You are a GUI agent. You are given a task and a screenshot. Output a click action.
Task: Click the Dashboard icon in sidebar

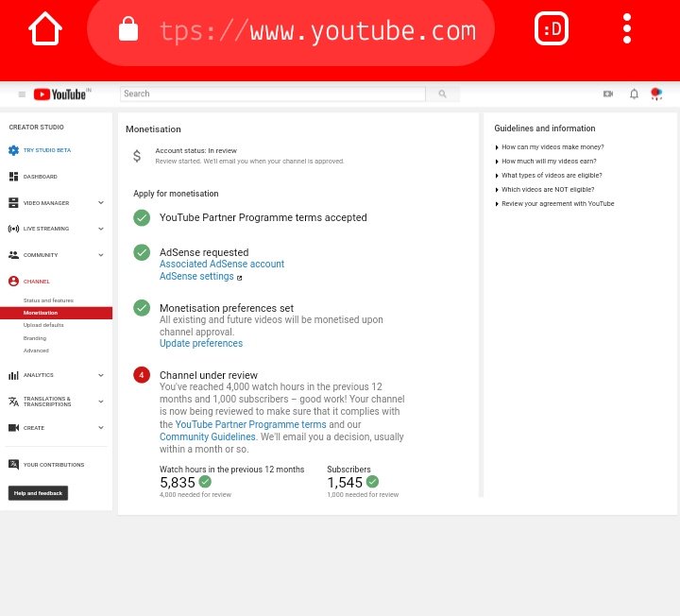(13, 177)
